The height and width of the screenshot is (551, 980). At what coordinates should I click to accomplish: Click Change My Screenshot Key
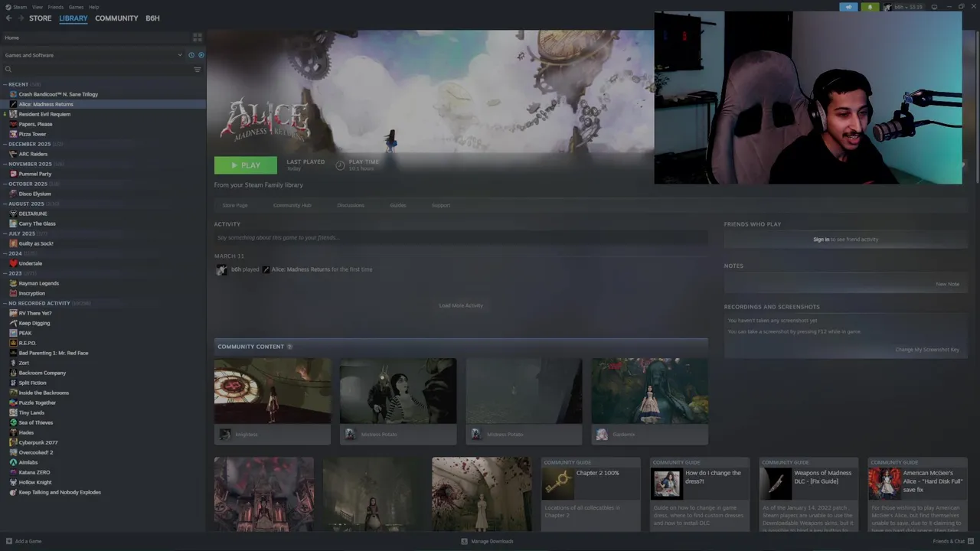pos(927,350)
